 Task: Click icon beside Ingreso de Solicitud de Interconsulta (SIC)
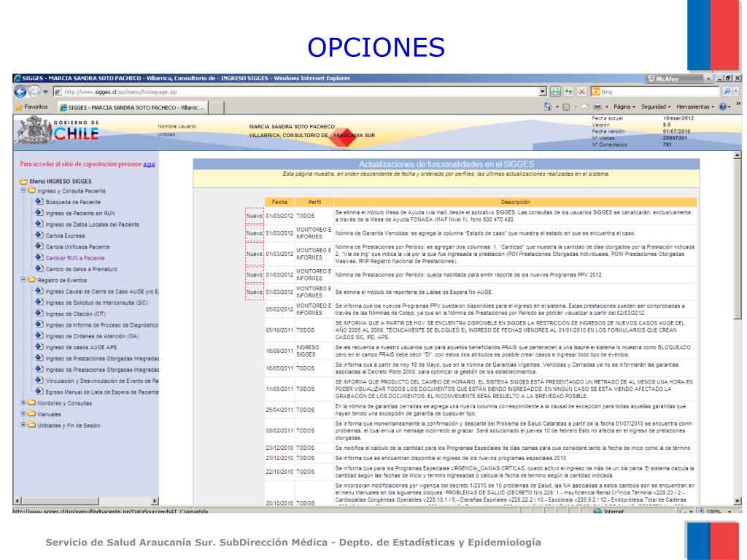39,302
